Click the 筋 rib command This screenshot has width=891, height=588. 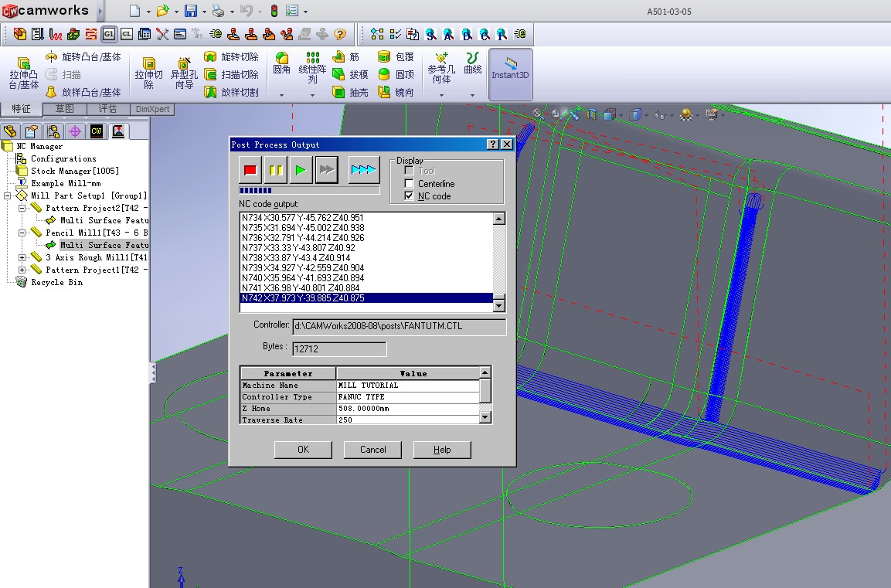(347, 57)
